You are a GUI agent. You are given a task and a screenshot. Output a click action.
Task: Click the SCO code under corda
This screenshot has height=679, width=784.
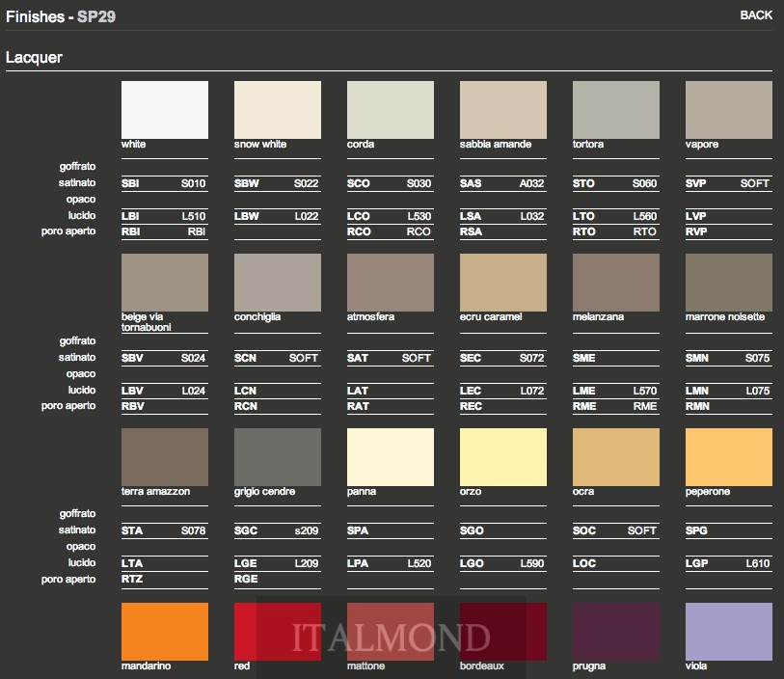pyautogui.click(x=359, y=183)
